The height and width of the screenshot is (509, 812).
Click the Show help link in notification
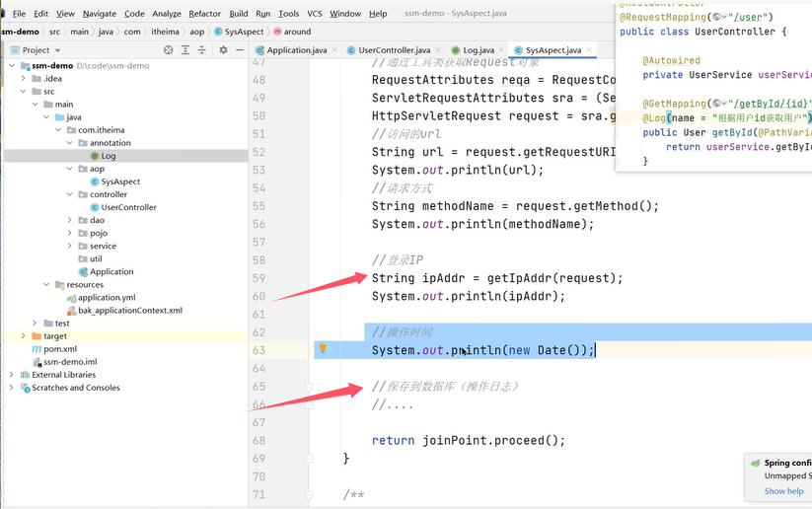tap(783, 491)
